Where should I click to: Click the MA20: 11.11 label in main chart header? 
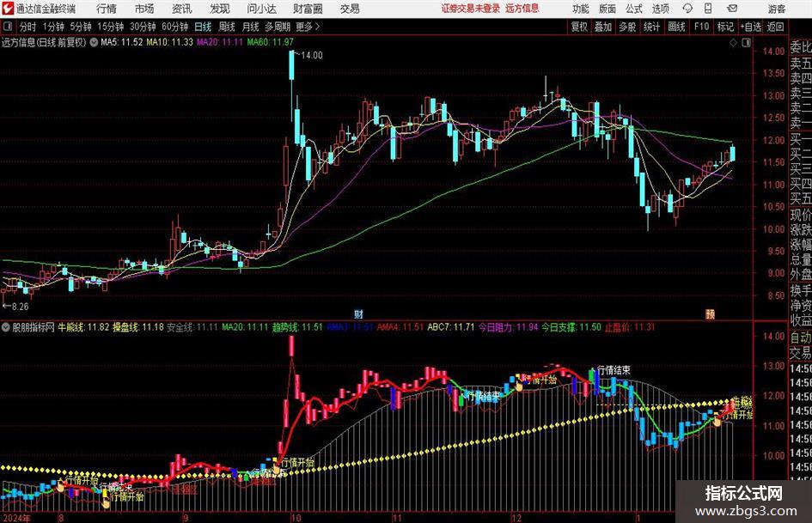[220, 42]
